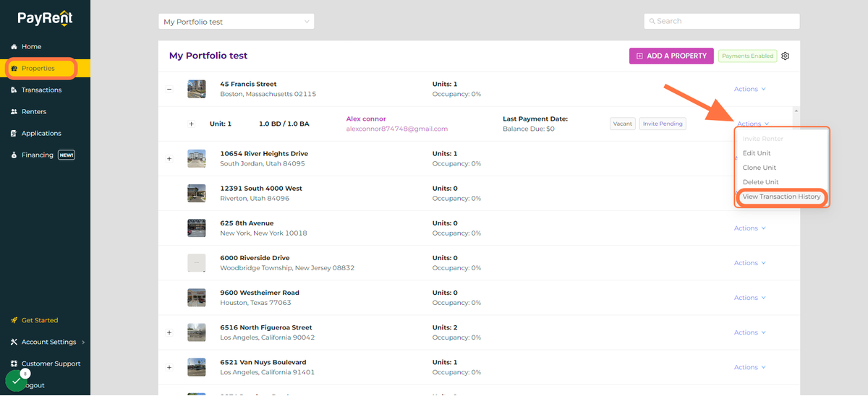Click the 625 8th Avenue thumbnail
868x396 pixels.
(x=196, y=228)
